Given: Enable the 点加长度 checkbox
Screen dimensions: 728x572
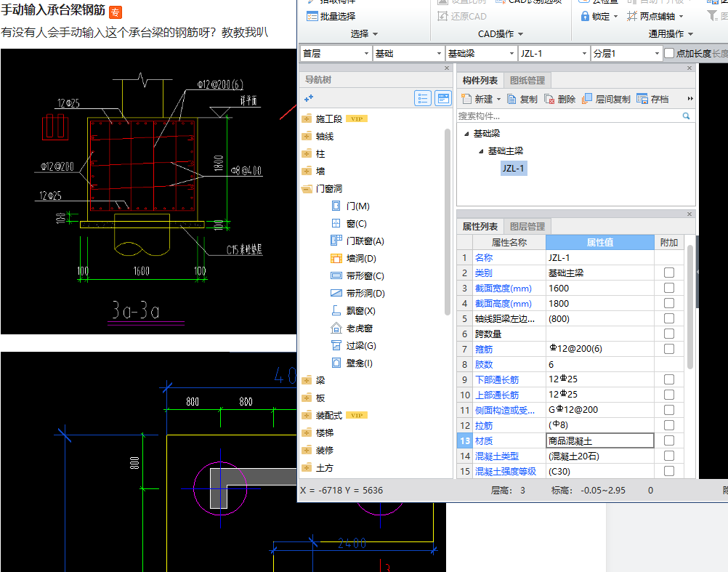Looking at the screenshot, I should [x=669, y=53].
